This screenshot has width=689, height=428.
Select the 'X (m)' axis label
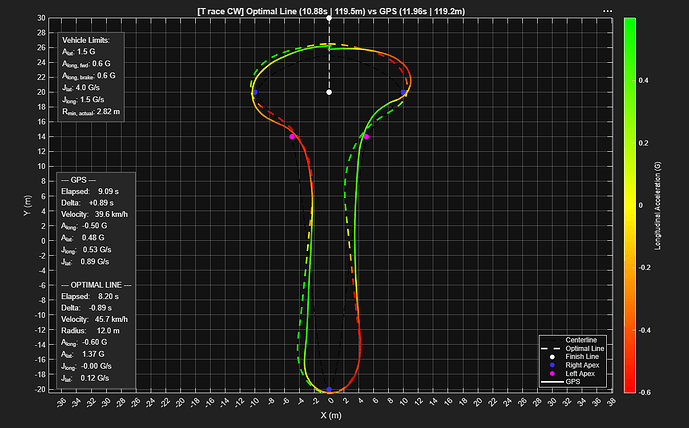[331, 415]
